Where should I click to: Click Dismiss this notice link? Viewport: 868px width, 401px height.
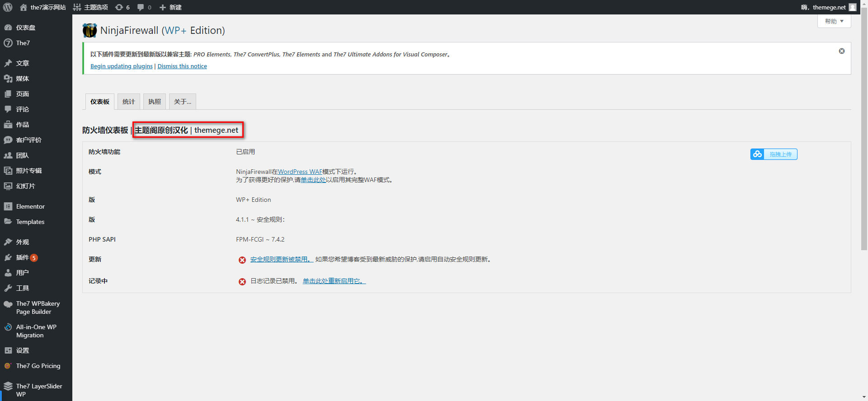coord(182,66)
